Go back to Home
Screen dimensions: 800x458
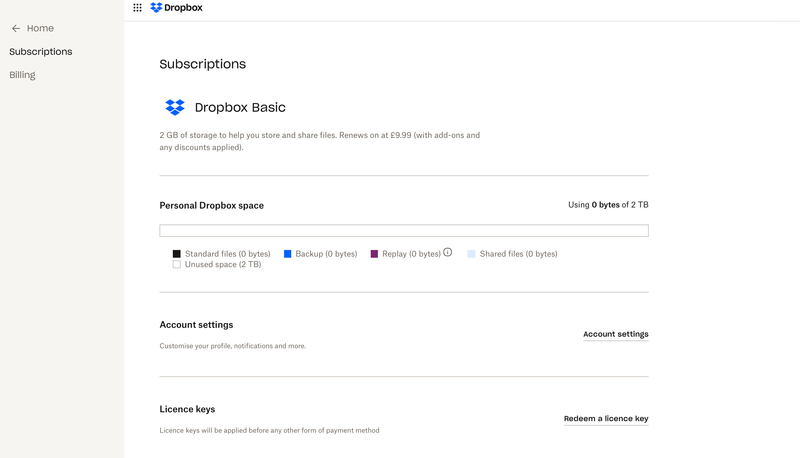[x=40, y=29]
